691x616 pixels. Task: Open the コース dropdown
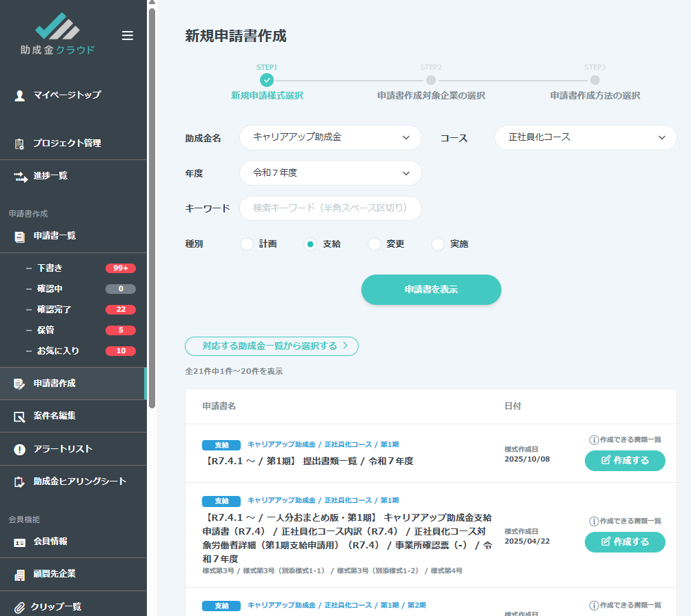point(585,137)
